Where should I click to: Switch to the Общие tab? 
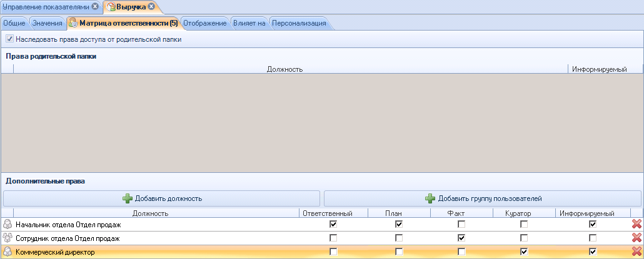coord(14,23)
